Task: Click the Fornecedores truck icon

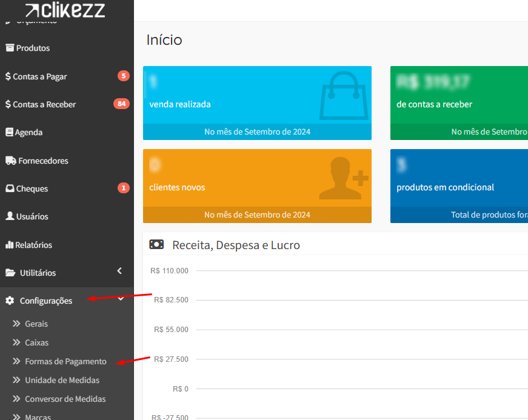Action: [x=10, y=161]
